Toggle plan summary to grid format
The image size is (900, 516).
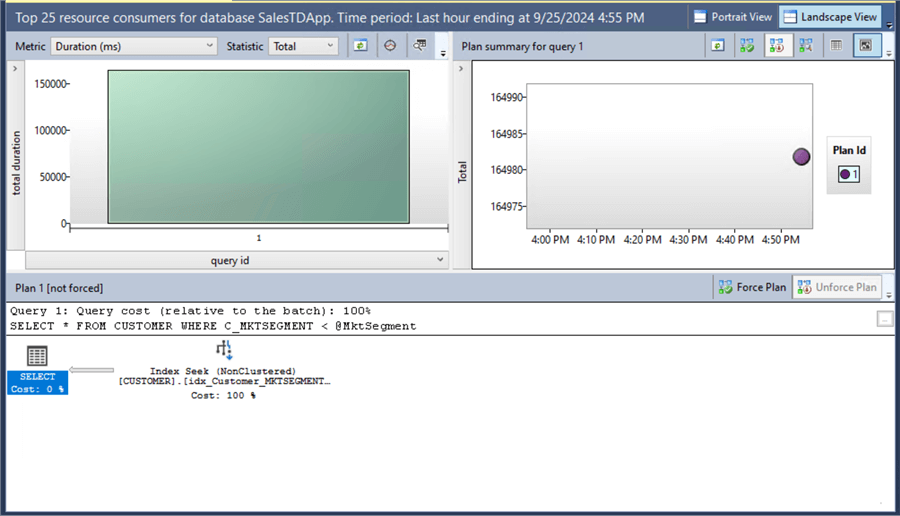click(x=836, y=46)
